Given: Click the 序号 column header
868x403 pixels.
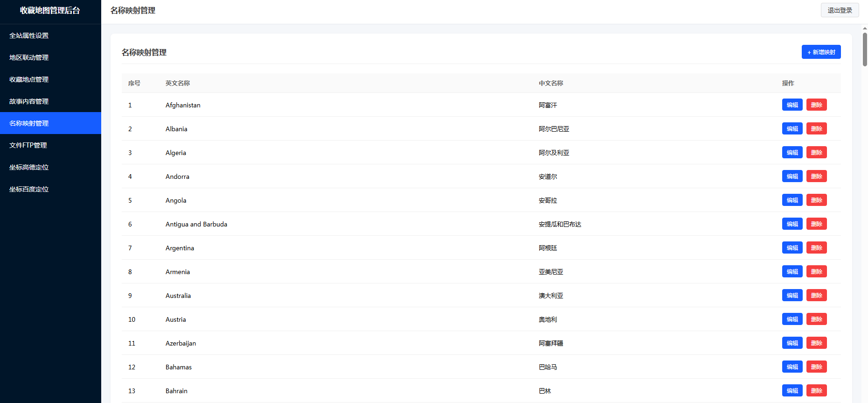Looking at the screenshot, I should click(x=134, y=83).
